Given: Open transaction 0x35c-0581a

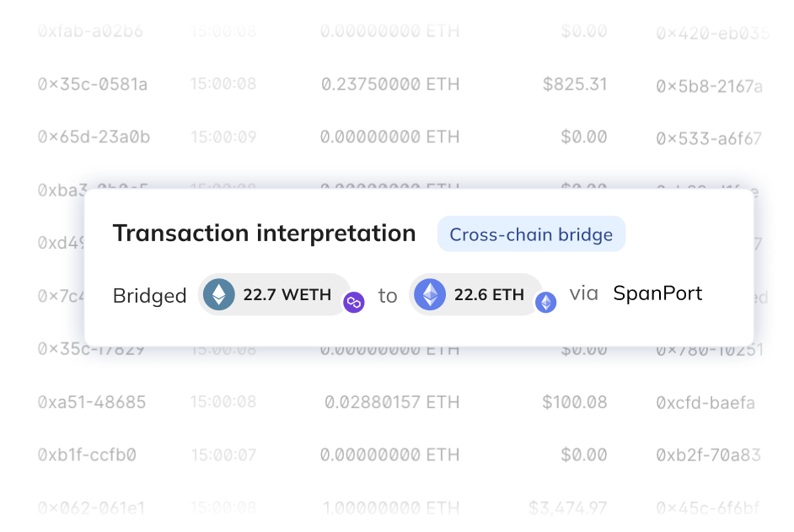Looking at the screenshot, I should [93, 84].
